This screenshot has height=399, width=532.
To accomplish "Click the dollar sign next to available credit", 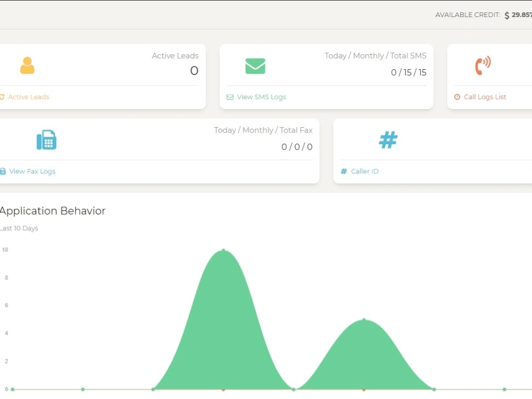I will pos(506,15).
